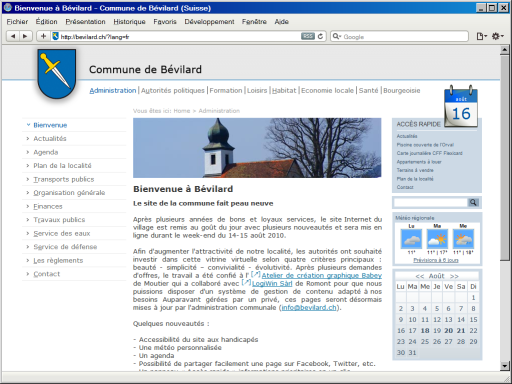Image resolution: width=512 pixels, height=384 pixels.
Task: Click the Monday (Lu) cloudy weather icon
Action: (x=411, y=239)
